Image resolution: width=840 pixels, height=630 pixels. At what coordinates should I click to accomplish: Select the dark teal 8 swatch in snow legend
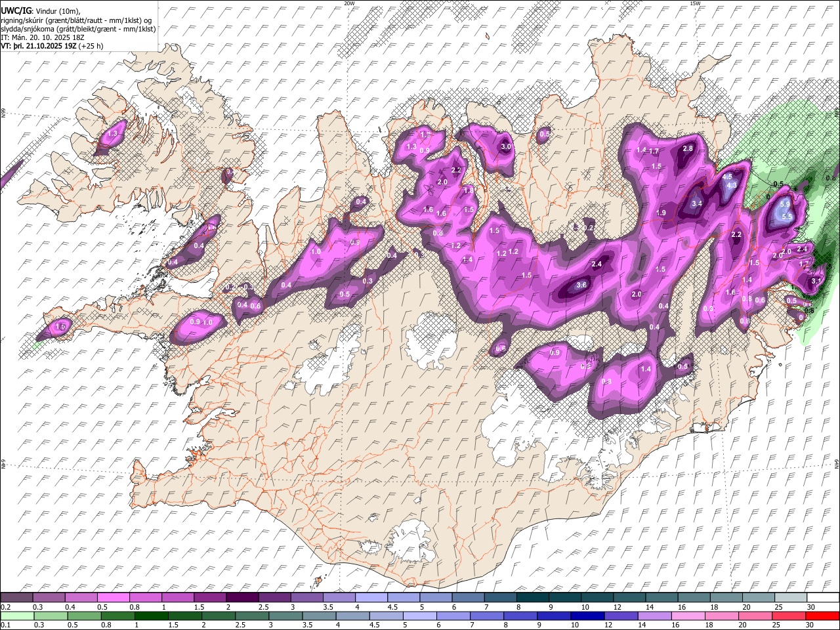(532, 597)
